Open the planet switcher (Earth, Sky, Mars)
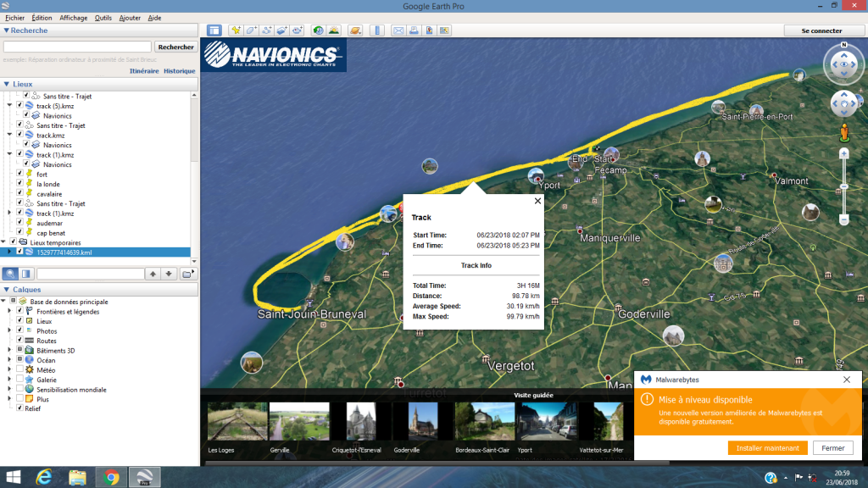Image resolution: width=868 pixels, height=488 pixels. (355, 30)
